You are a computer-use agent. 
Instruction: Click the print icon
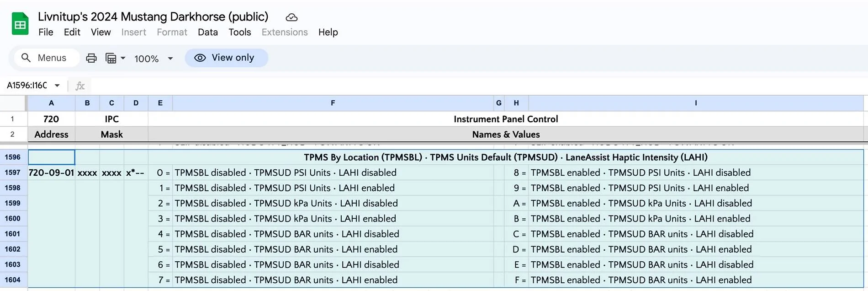click(91, 58)
